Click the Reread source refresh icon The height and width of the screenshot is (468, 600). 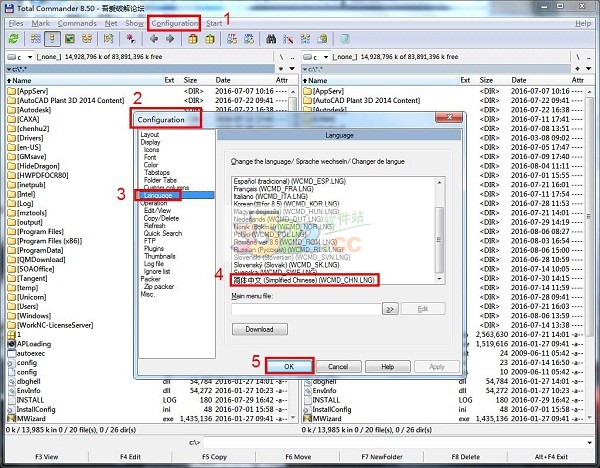14,39
